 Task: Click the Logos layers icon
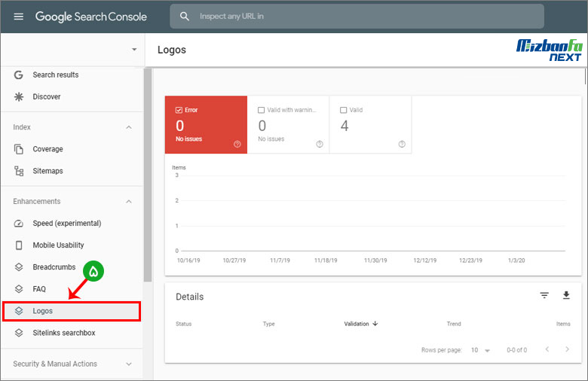click(18, 311)
